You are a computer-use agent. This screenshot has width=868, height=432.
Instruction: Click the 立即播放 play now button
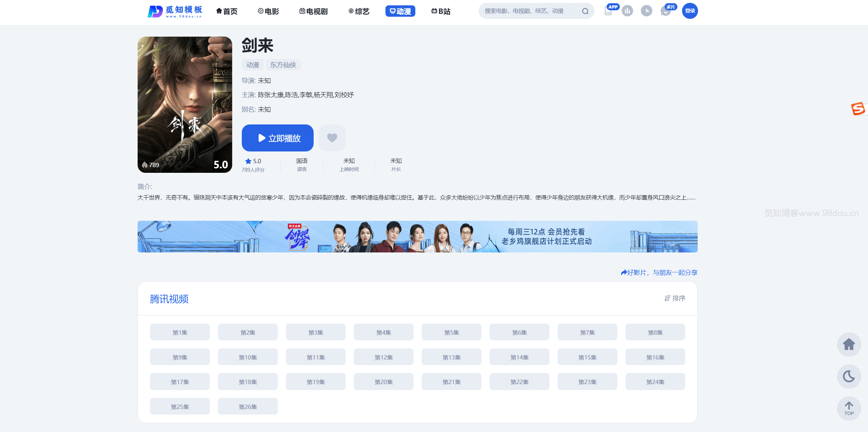pos(278,138)
